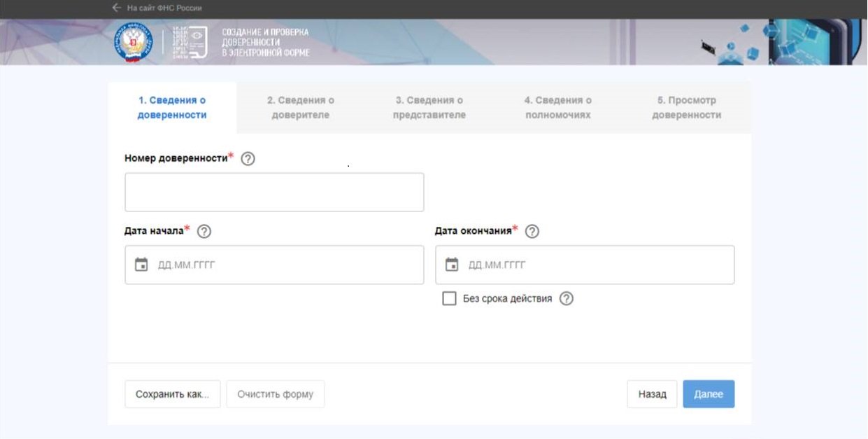Open help for Без срока действия option
The width and height of the screenshot is (868, 439).
coord(567,298)
